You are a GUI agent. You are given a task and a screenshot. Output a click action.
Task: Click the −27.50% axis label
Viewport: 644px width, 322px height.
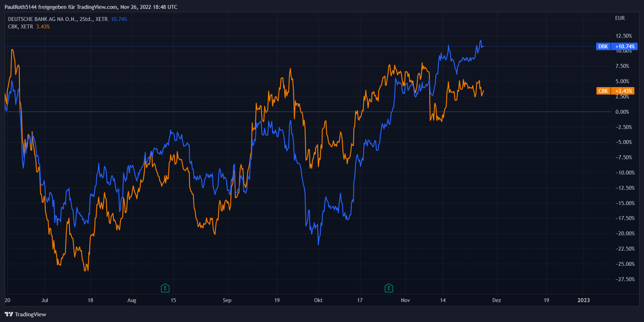pyautogui.click(x=625, y=279)
